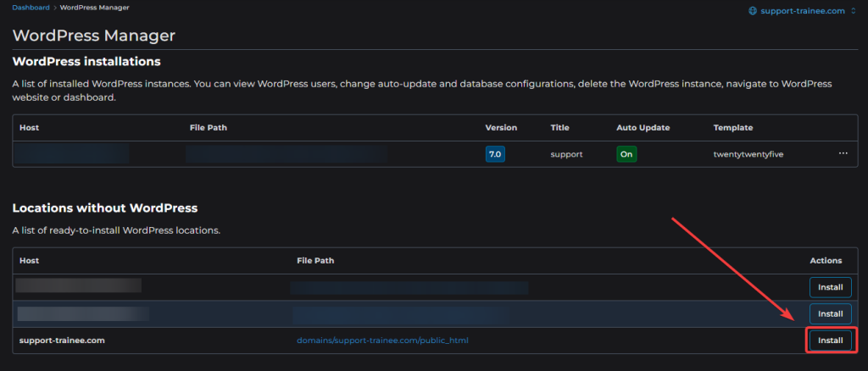Open the Dashboard breadcrumb link
The image size is (868, 371).
click(31, 8)
